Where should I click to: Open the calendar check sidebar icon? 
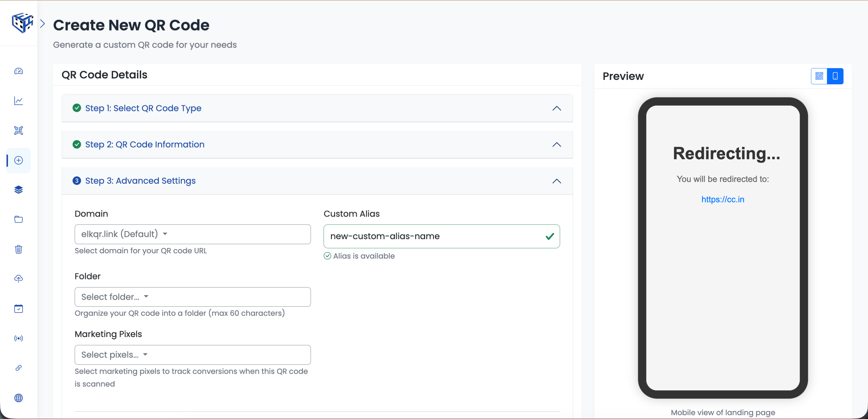pos(19,308)
